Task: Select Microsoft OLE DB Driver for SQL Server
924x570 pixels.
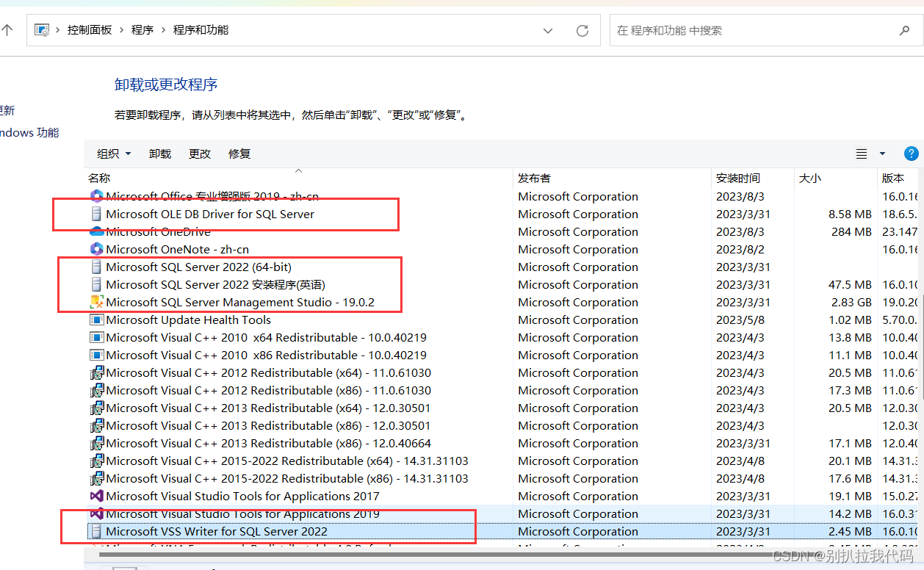Action: tap(210, 214)
